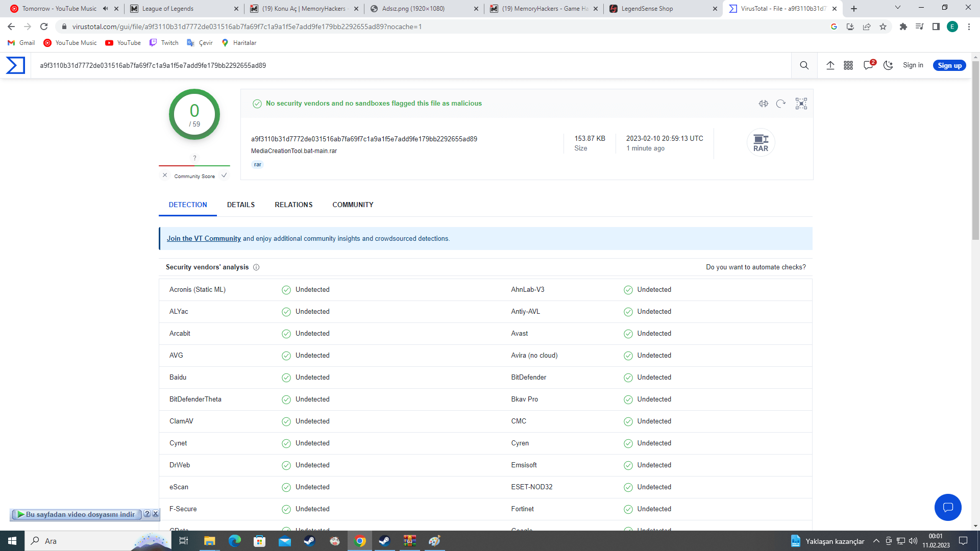
Task: Click the share page icon
Action: 867,27
